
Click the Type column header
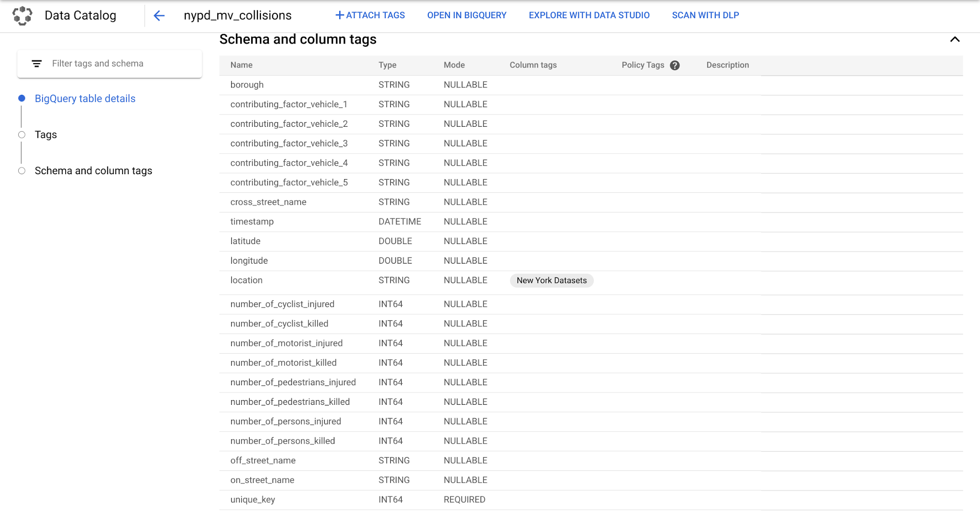coord(387,65)
